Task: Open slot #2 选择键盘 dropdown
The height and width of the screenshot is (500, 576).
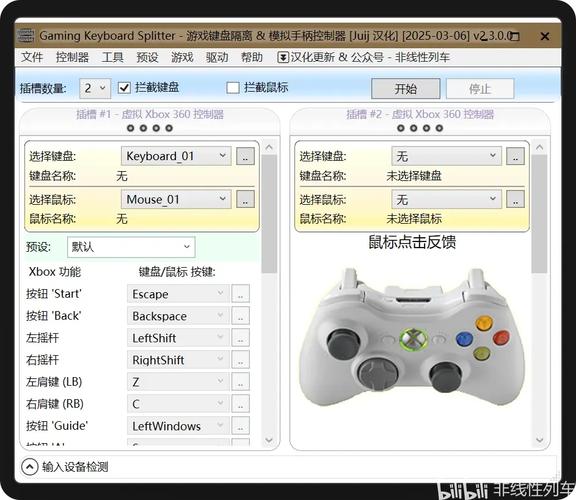Action: [x=446, y=156]
